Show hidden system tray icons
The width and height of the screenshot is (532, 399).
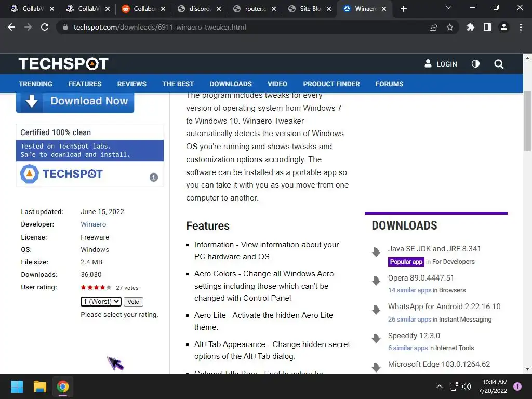[x=440, y=387]
